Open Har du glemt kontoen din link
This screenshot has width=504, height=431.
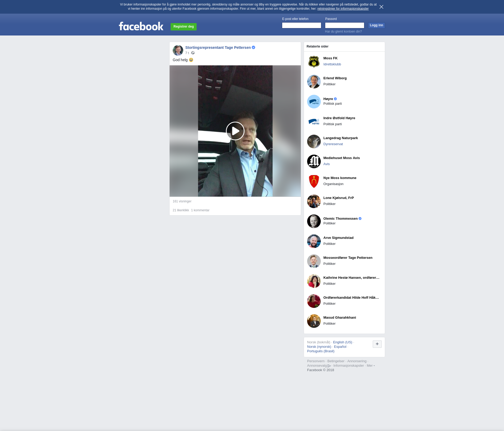point(343,31)
